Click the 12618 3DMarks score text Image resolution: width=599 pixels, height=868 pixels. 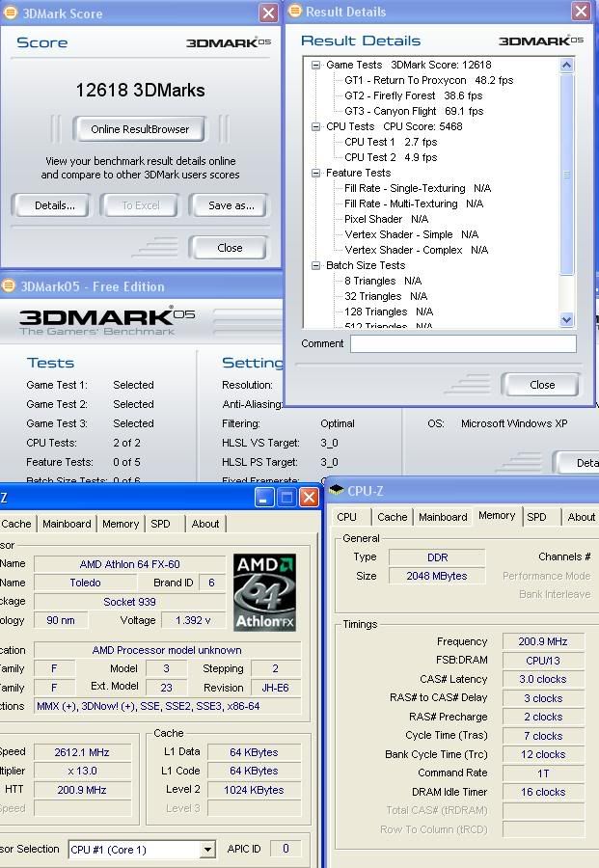(140, 91)
